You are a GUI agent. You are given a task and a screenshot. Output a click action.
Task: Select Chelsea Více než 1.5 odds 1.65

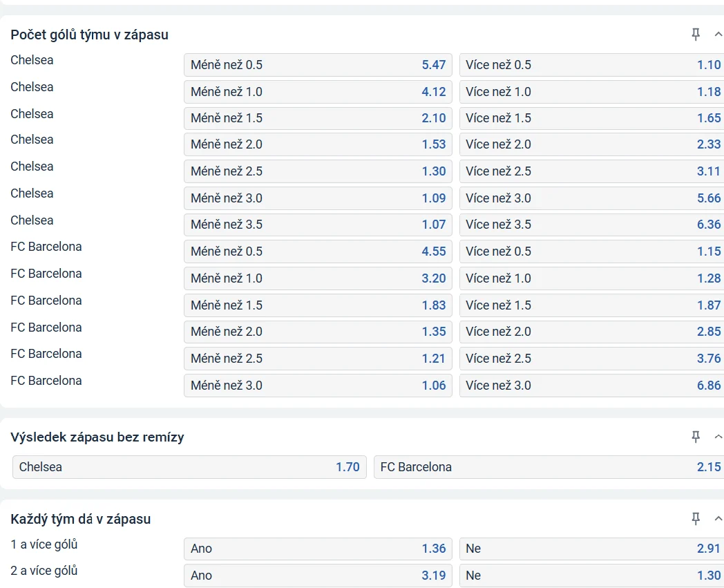pos(592,118)
